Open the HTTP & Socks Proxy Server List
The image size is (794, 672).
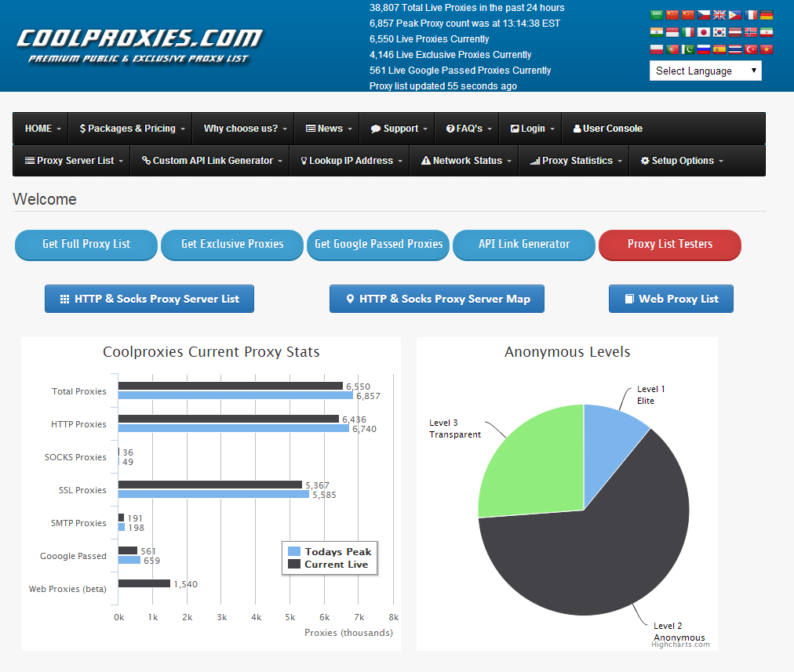(149, 299)
